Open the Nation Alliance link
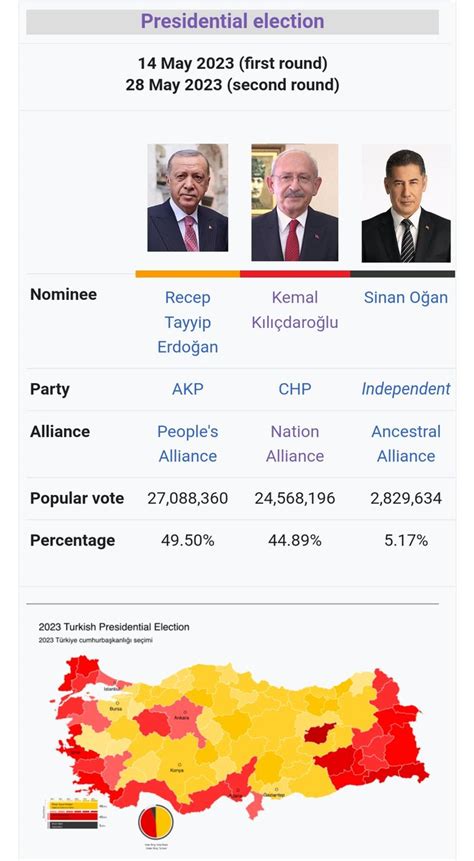The image size is (474, 861). point(295,444)
